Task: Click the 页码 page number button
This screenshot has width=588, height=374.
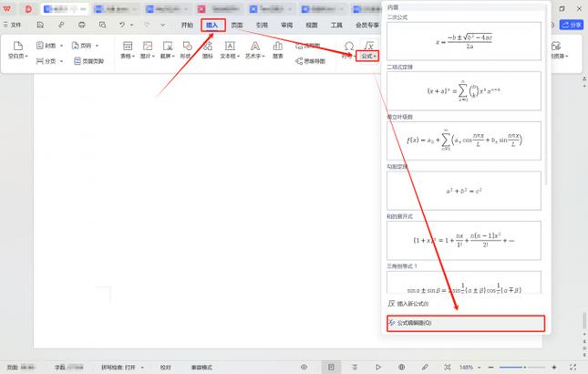Action: pyautogui.click(x=81, y=46)
